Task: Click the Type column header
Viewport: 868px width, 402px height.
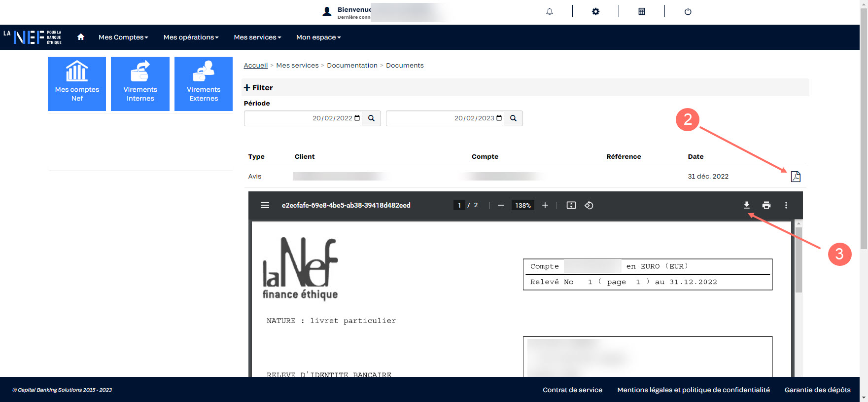Action: (256, 156)
